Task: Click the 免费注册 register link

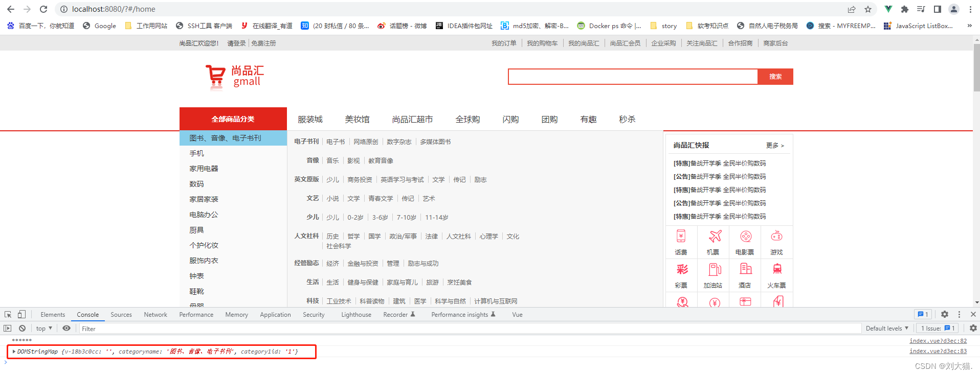Action: [x=263, y=43]
